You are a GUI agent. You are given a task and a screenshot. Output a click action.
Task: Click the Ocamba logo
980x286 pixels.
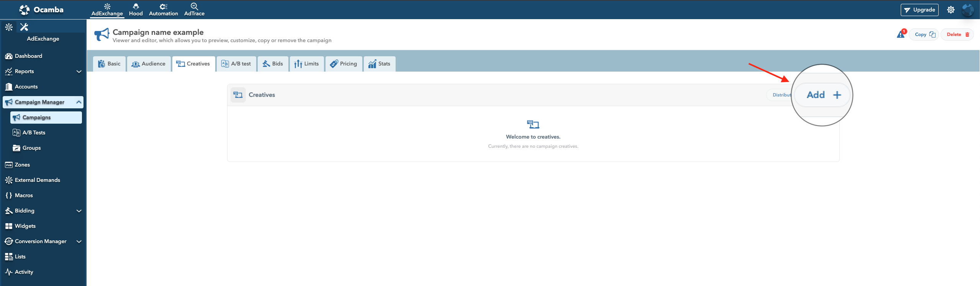[41, 10]
